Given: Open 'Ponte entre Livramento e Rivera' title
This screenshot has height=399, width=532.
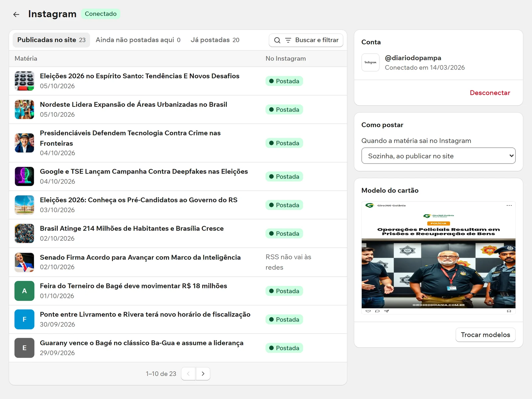Looking at the screenshot, I should (x=145, y=315).
